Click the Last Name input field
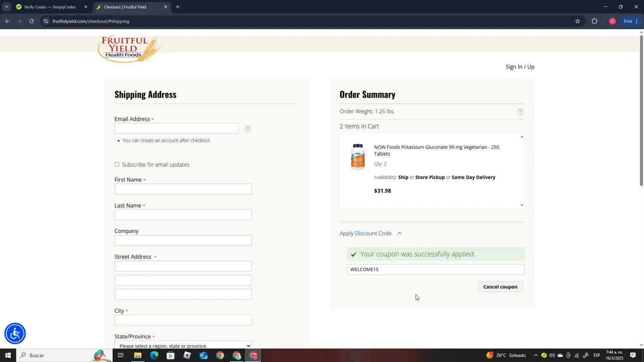The height and width of the screenshot is (362, 644). pos(183,215)
